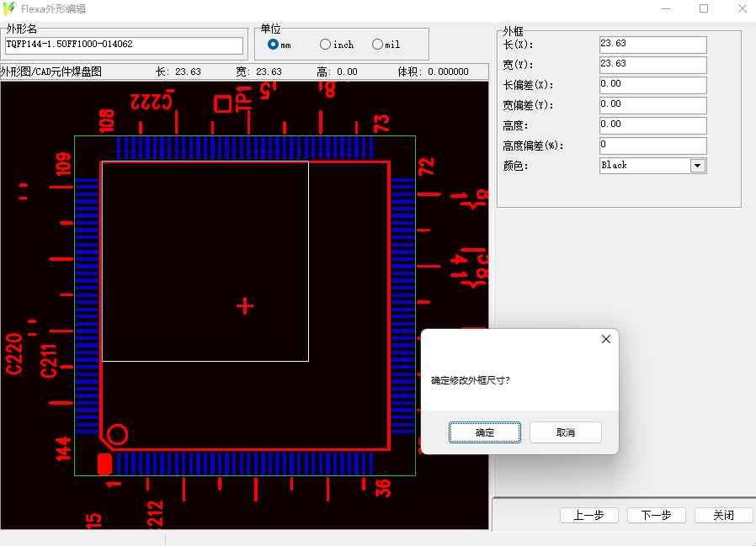Viewport: 756px width, 546px height.
Task: Close the confirmation dialog with X
Action: click(605, 339)
